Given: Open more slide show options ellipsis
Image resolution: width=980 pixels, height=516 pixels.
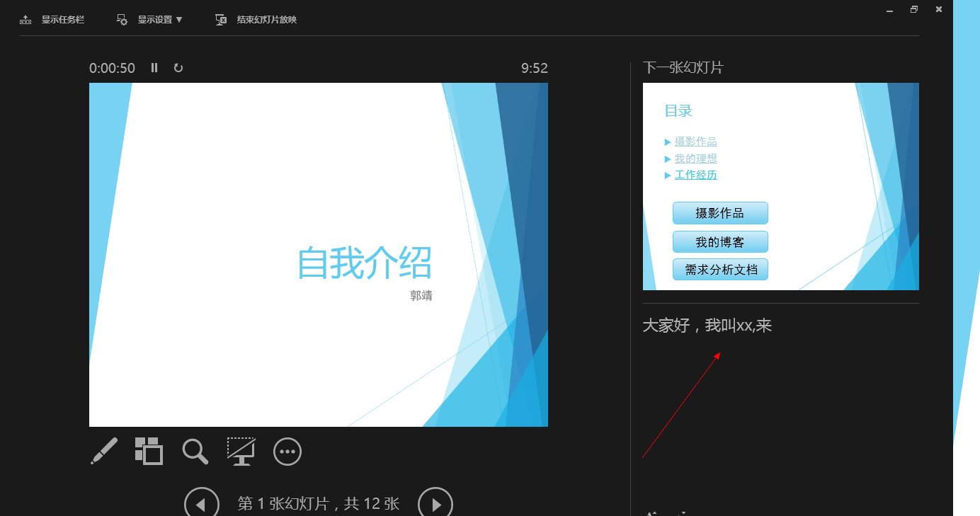Looking at the screenshot, I should [x=287, y=452].
